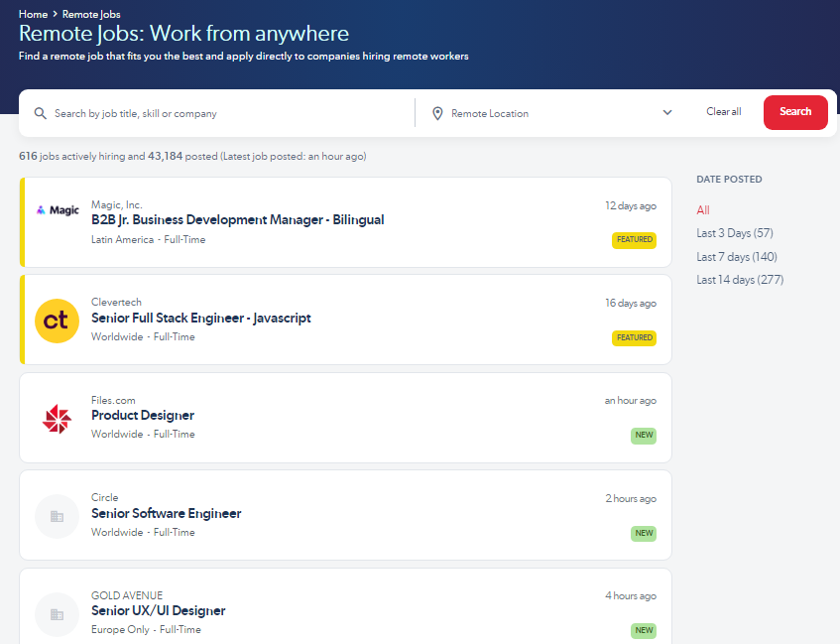Focus the job title search field

pyautogui.click(x=228, y=113)
